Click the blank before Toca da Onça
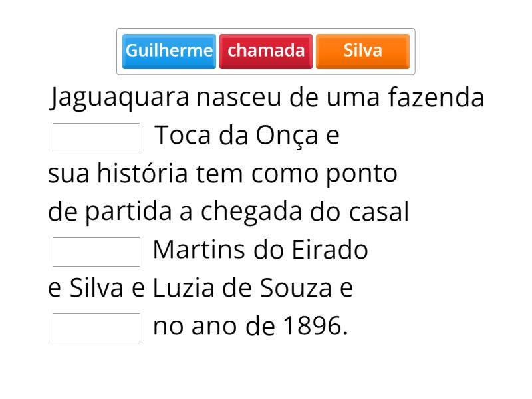Screen dimensions: 532x399 point(96,138)
